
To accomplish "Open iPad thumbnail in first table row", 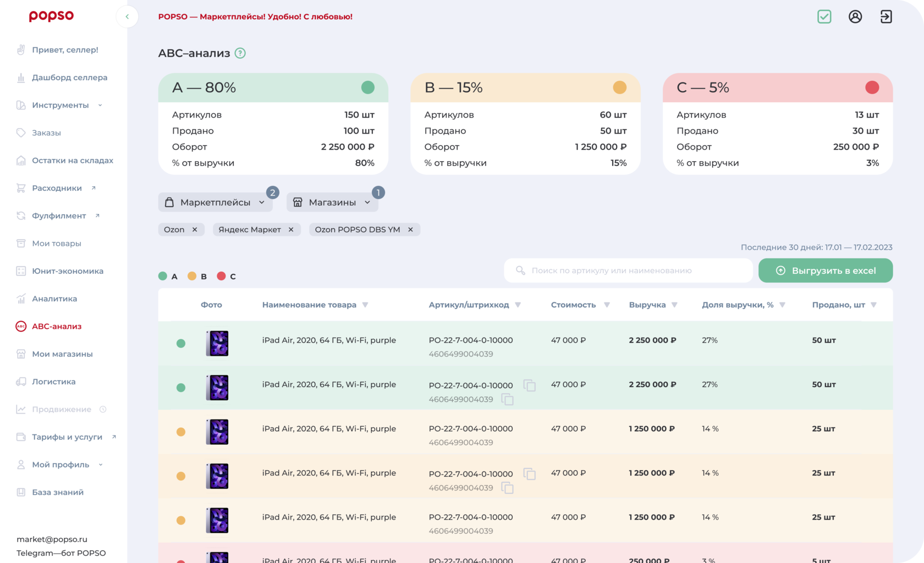I will pos(217,344).
